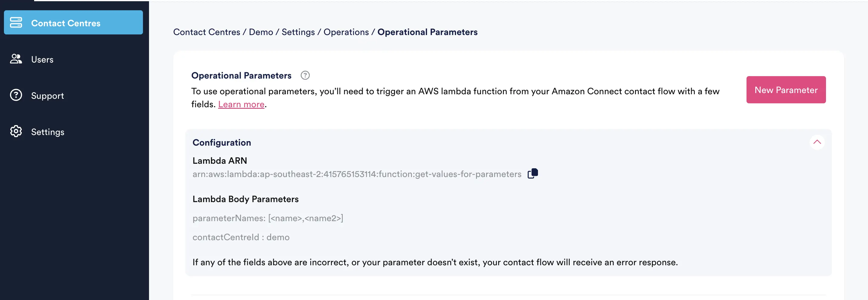Select Settings in the sidebar navigation
868x300 pixels.
(x=47, y=132)
